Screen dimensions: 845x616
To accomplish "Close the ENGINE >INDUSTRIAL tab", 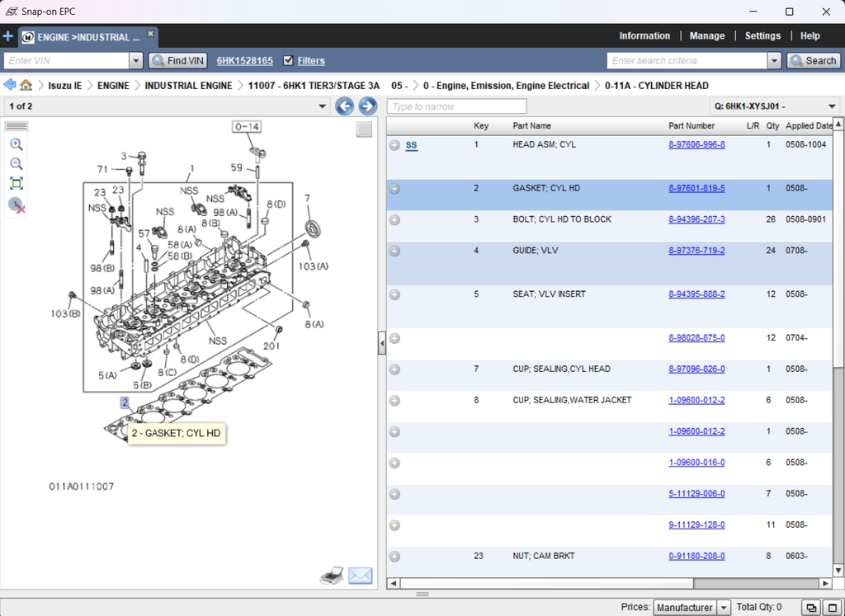I will tap(150, 33).
